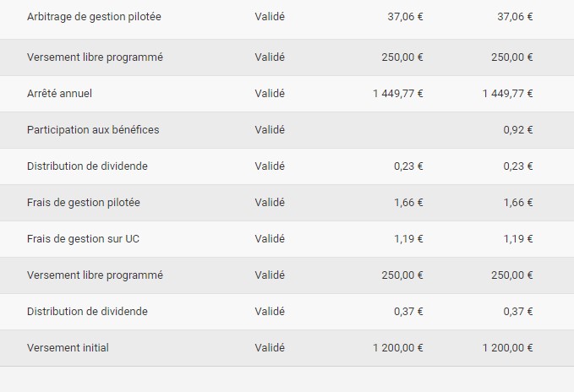The height and width of the screenshot is (392, 574).
Task: Select the first 1 200,00 € amount
Action: (397, 348)
